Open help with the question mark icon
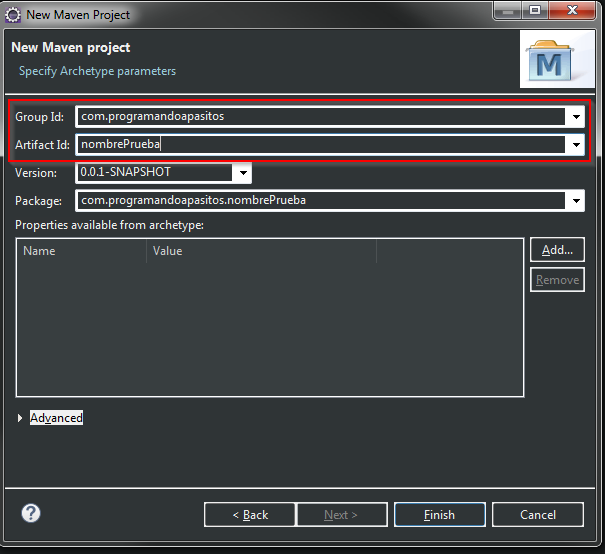The image size is (605, 554). click(x=31, y=513)
